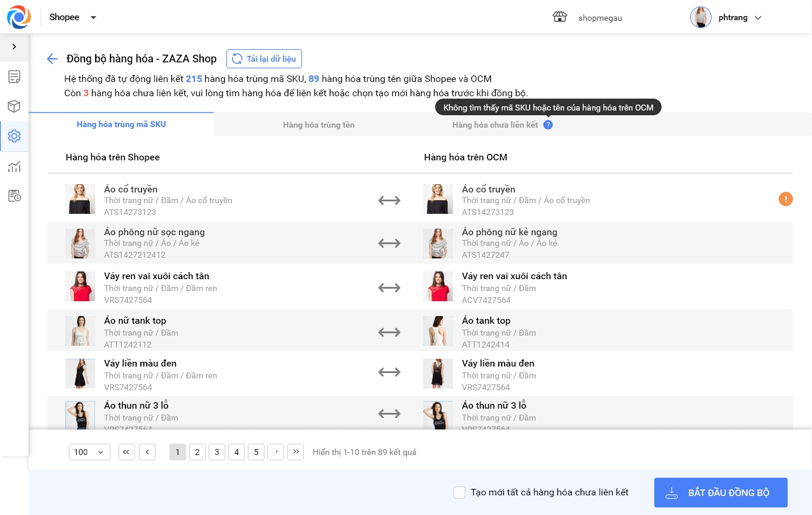Expand the collapsed left sidebar
Viewport: 812px width, 515px height.
click(x=14, y=47)
